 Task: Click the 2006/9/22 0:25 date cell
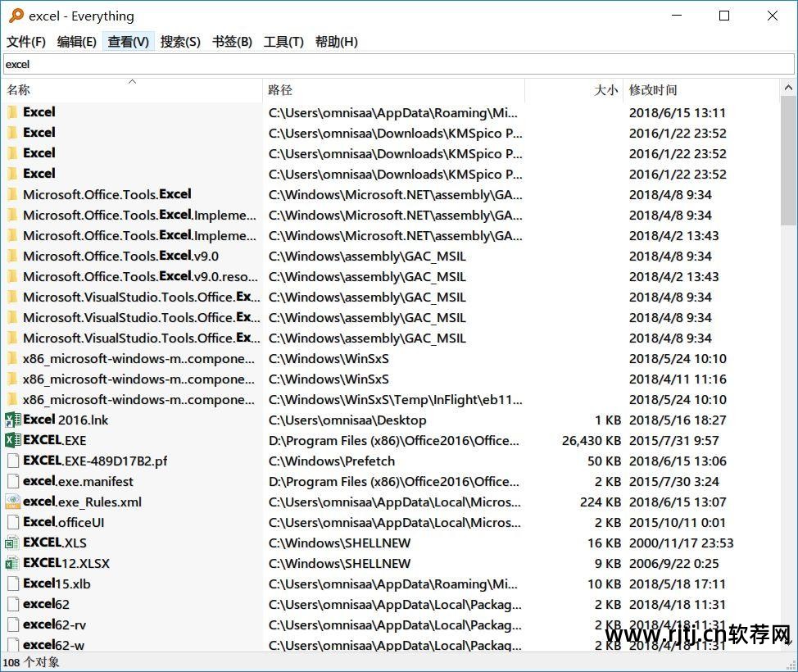coord(673,563)
